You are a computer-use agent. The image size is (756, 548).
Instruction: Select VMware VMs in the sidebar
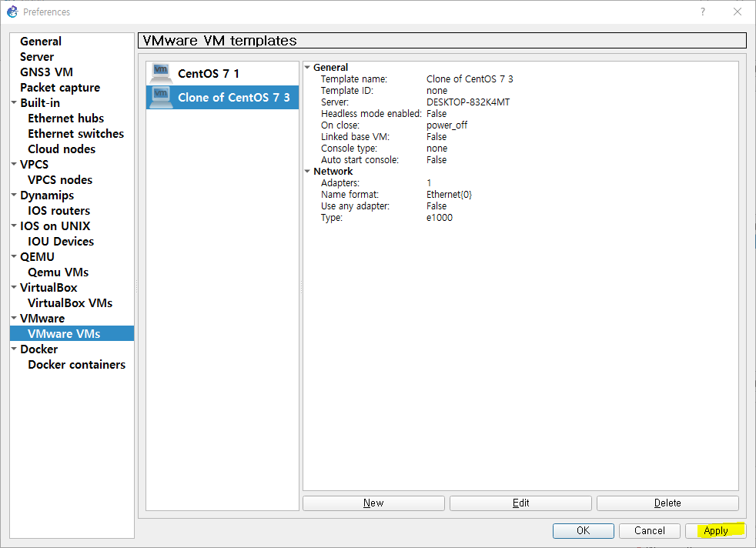[x=72, y=333]
